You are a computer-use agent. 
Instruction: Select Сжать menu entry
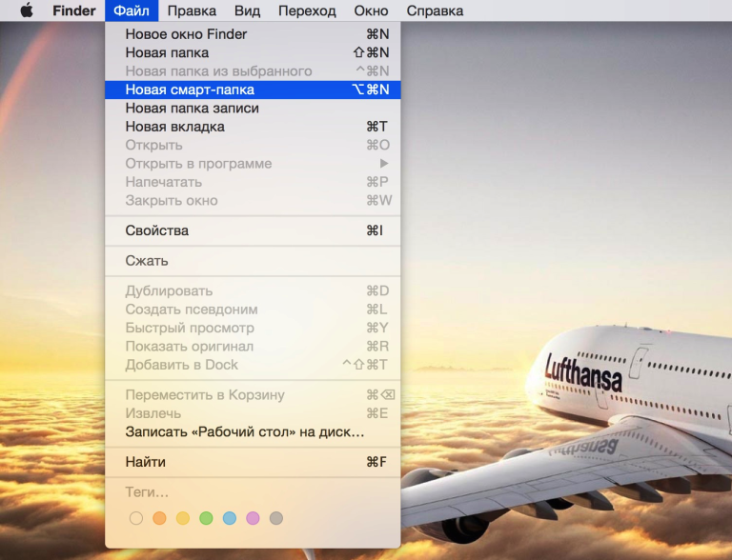click(253, 261)
